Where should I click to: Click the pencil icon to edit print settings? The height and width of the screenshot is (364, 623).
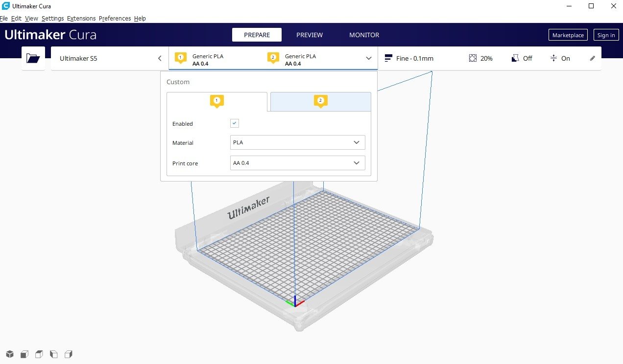[x=593, y=58]
